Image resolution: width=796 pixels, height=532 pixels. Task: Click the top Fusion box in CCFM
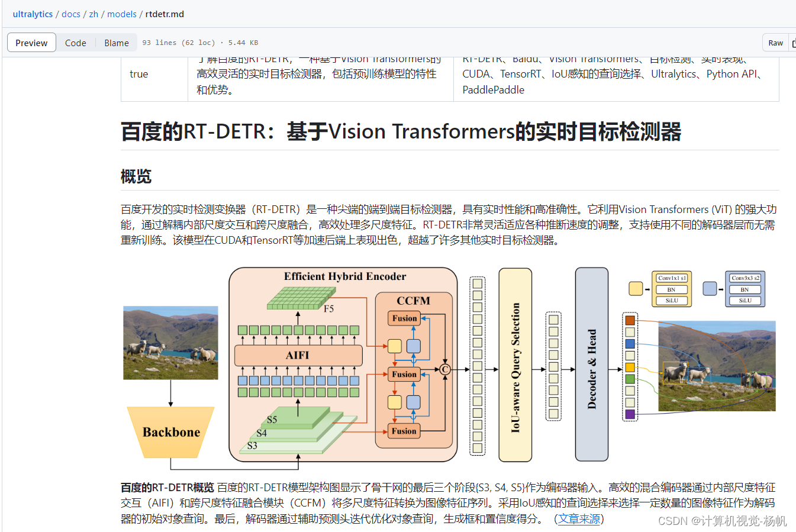point(404,318)
